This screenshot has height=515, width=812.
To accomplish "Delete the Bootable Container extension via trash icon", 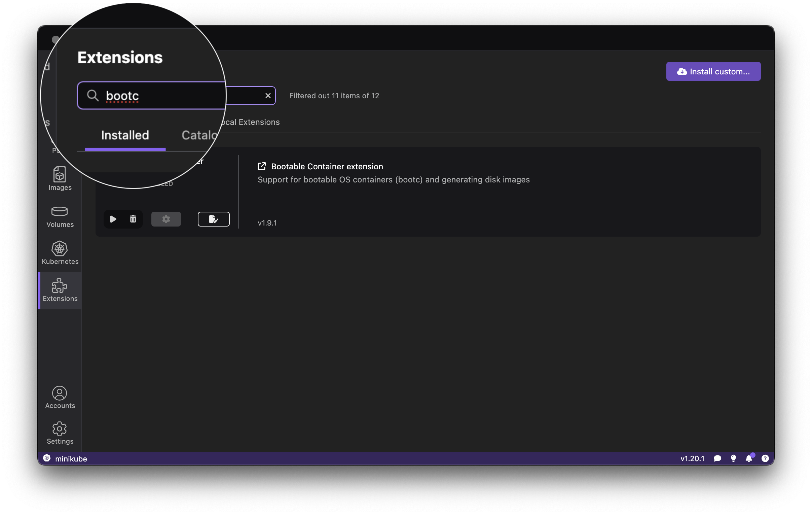I will (x=133, y=219).
